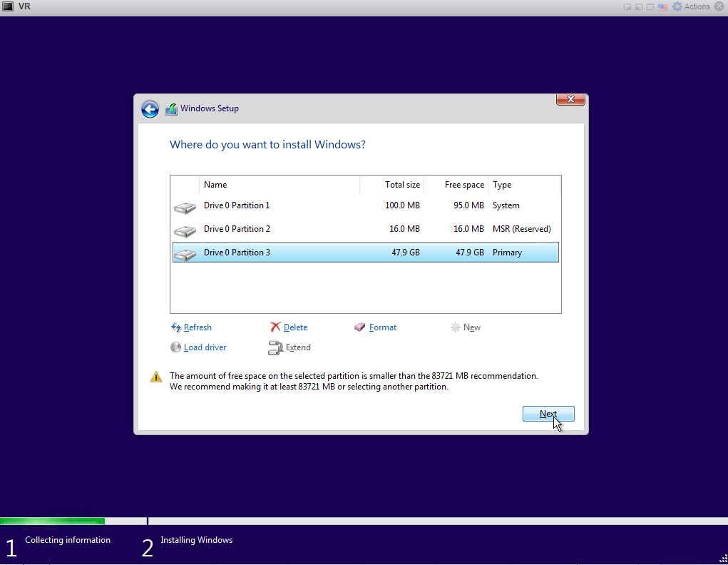
Task: Click the Total size column header
Action: 392,185
